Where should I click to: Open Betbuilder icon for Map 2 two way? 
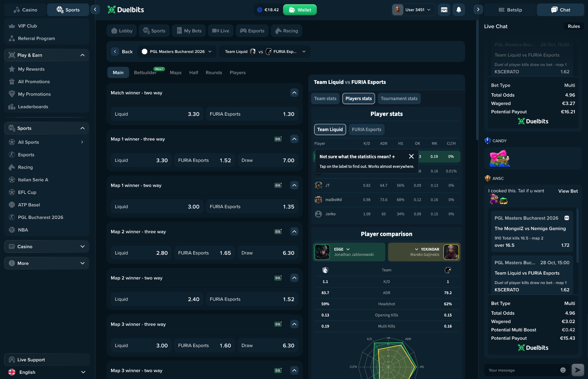click(x=278, y=278)
